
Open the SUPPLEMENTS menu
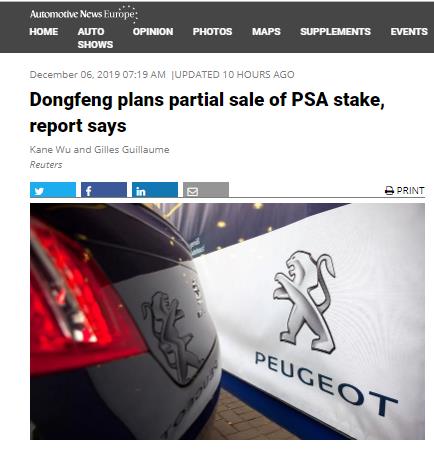click(335, 31)
